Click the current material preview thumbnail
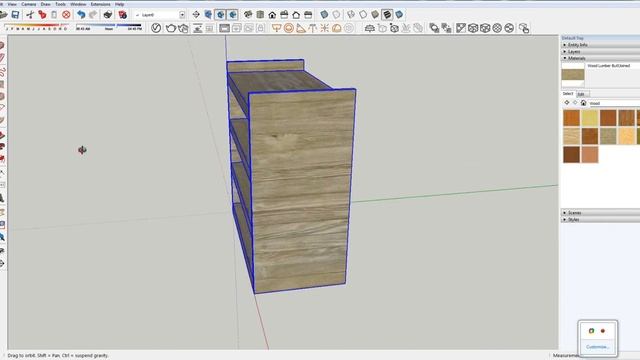 573,75
